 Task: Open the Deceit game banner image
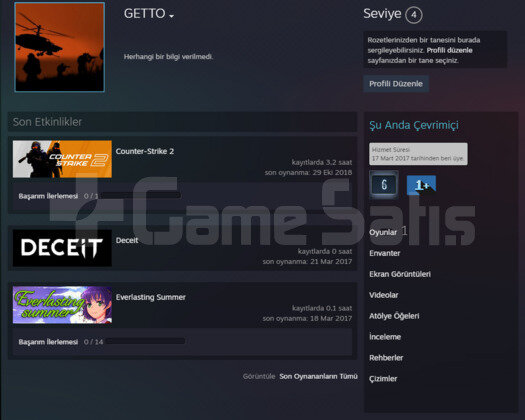[x=62, y=248]
